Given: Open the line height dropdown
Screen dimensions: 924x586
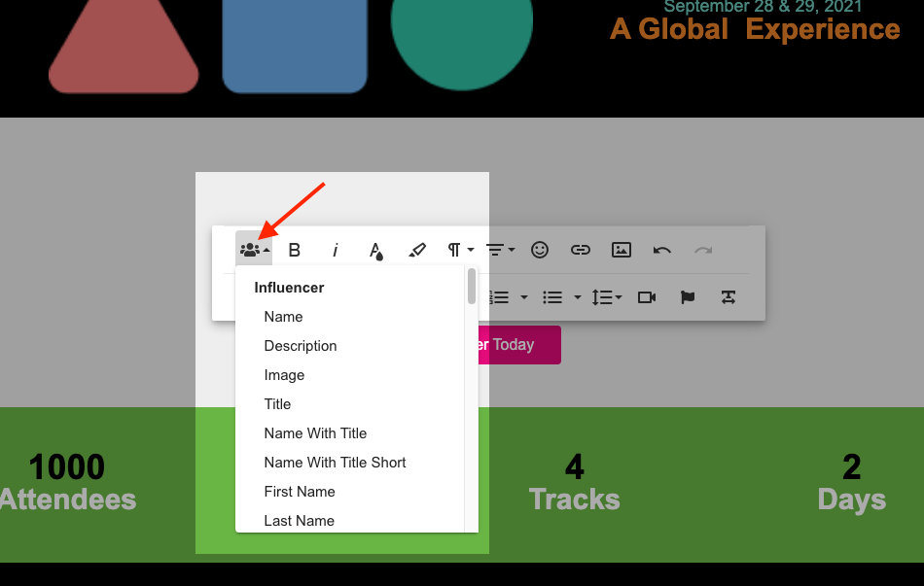Looking at the screenshot, I should click(607, 297).
